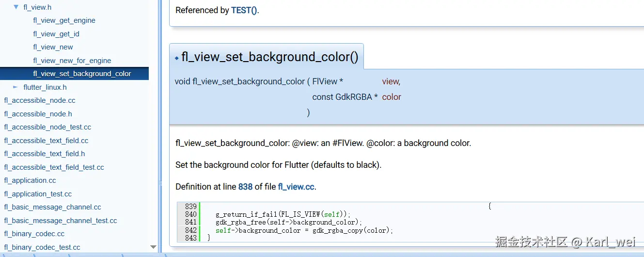Follow the line 838 definition link
This screenshot has height=257, width=644.
coord(245,187)
